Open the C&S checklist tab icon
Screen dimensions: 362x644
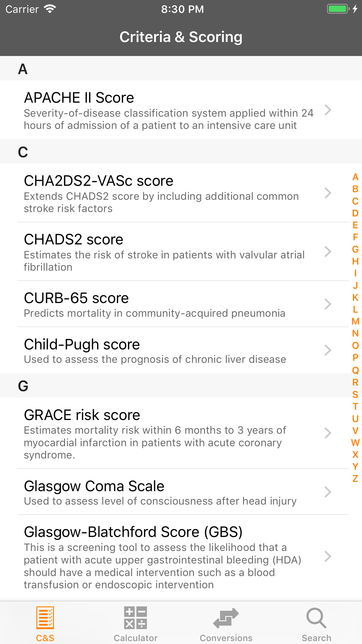[x=45, y=617]
